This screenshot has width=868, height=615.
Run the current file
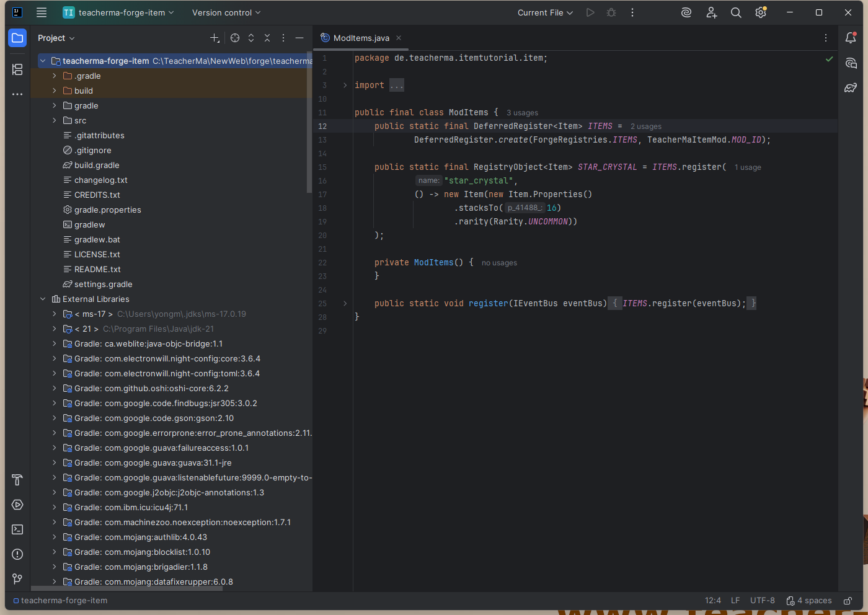tap(590, 12)
